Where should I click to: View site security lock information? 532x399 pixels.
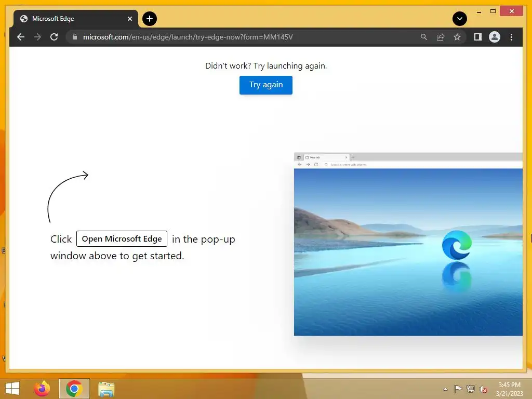pyautogui.click(x=75, y=37)
